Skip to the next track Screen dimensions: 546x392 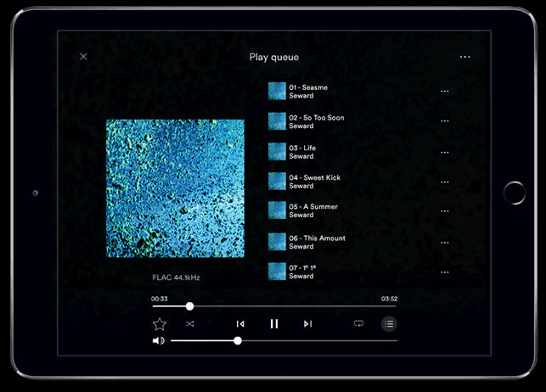[308, 324]
